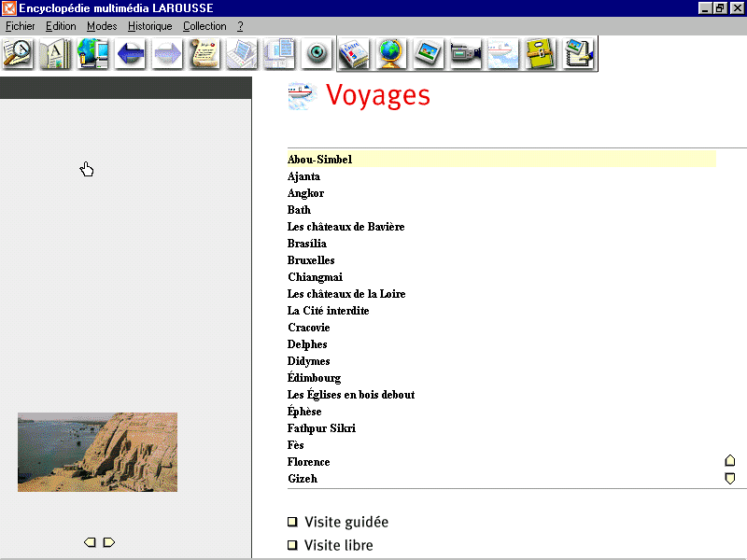Select Ajanta in the list
This screenshot has height=560, width=747.
304,176
